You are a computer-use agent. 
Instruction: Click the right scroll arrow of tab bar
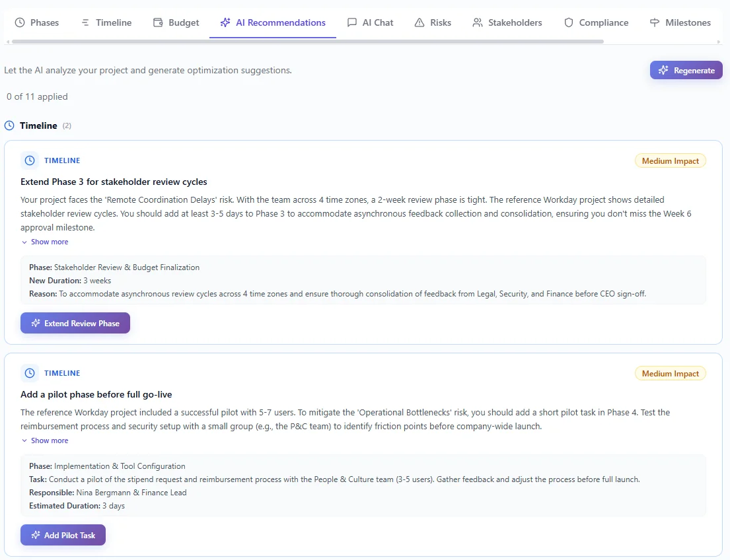pos(719,42)
